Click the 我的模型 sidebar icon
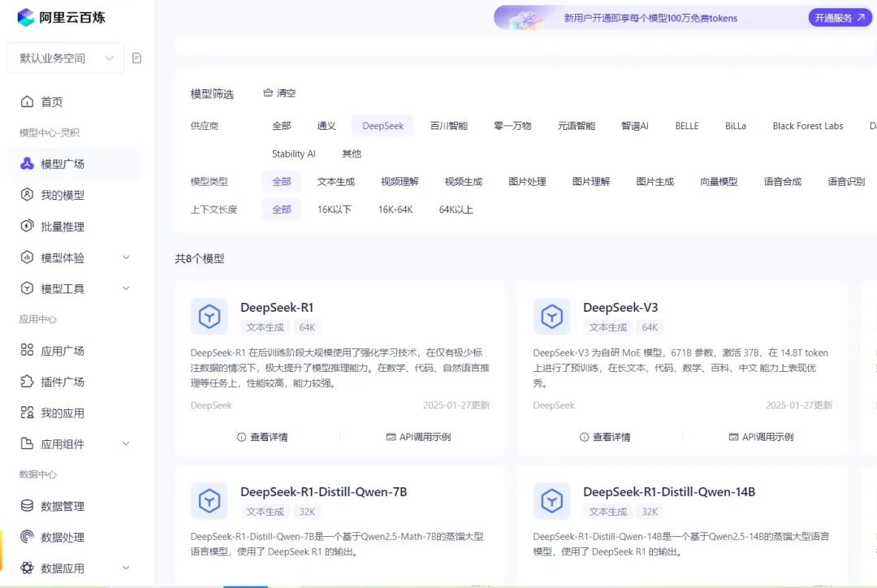The image size is (877, 588). pos(27,195)
